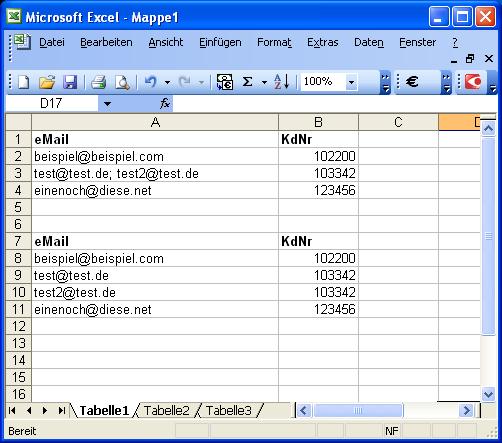Click the Euro conversion icon beside Redo
502x443 pixels.
[225, 82]
